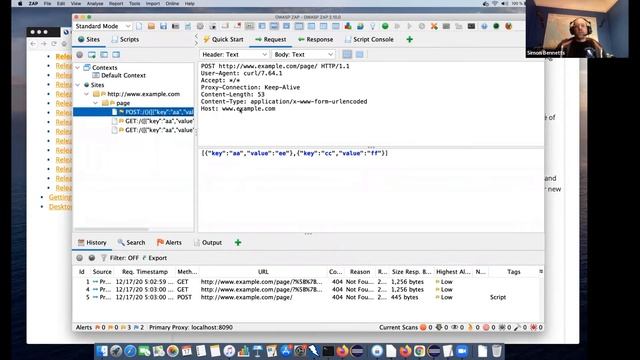Click the rightmost context icon in Sites toolbar

tap(116, 54)
